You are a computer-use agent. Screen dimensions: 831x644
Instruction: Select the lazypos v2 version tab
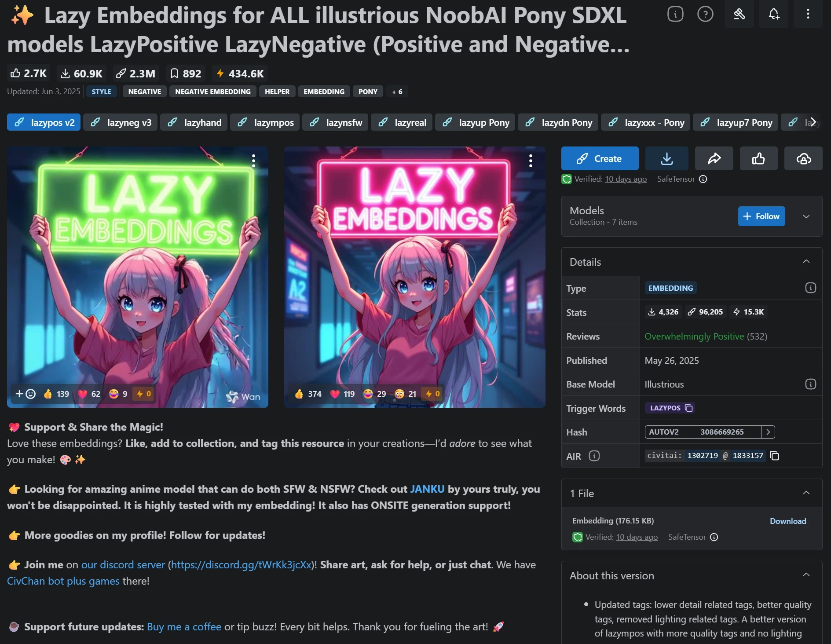pos(44,122)
